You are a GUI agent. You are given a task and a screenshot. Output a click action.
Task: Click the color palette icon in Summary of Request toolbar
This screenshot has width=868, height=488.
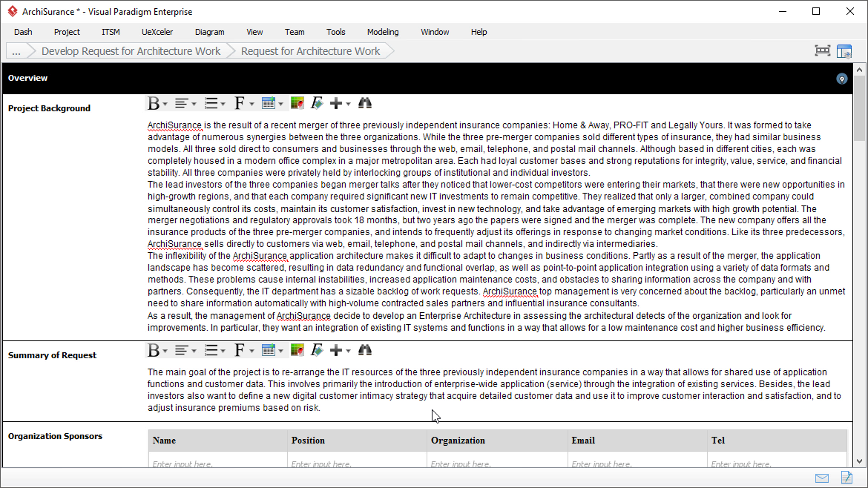297,350
